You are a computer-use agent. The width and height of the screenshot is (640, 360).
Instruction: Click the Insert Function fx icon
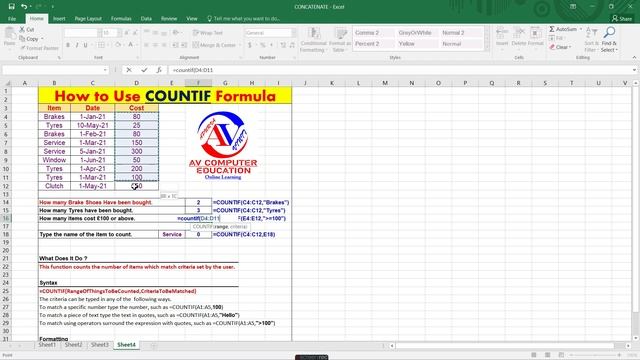click(159, 70)
